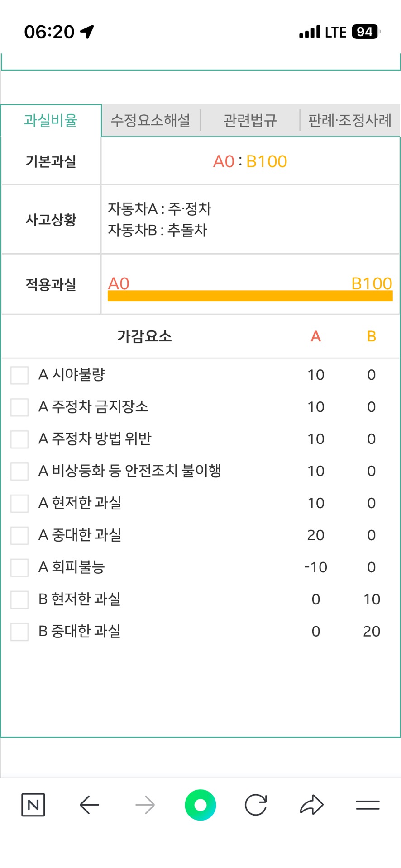Viewport: 401px width, 868px height.
Task: Select the A 비상등화 등 안전조치 불이행 checkbox
Action: [x=19, y=471]
